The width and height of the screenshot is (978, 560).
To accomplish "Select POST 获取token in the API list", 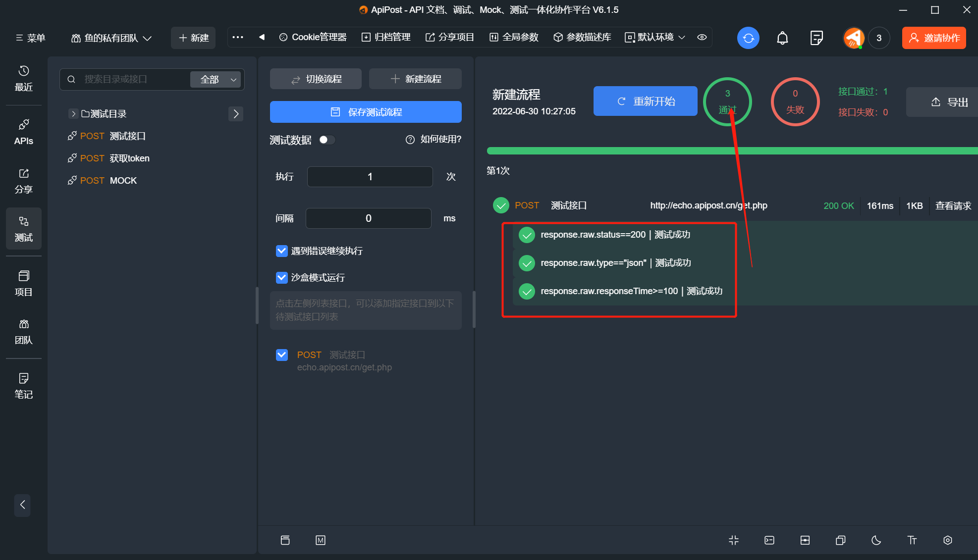I will tap(108, 158).
